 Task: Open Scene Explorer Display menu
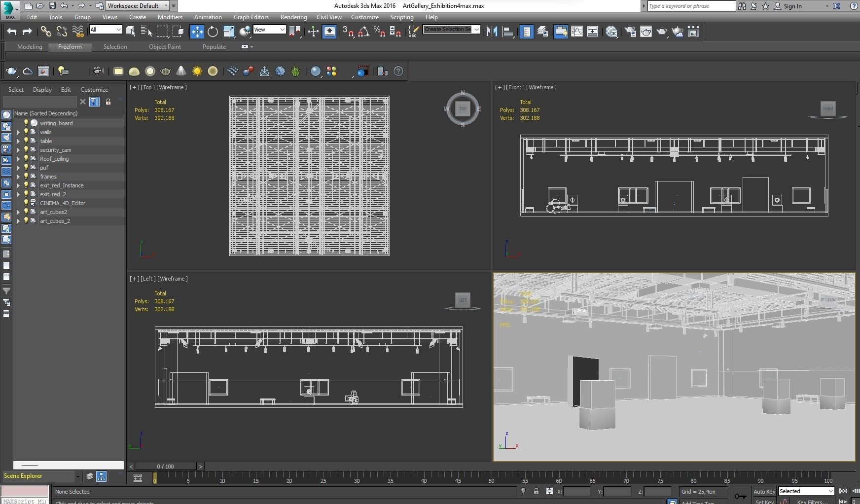(x=42, y=89)
